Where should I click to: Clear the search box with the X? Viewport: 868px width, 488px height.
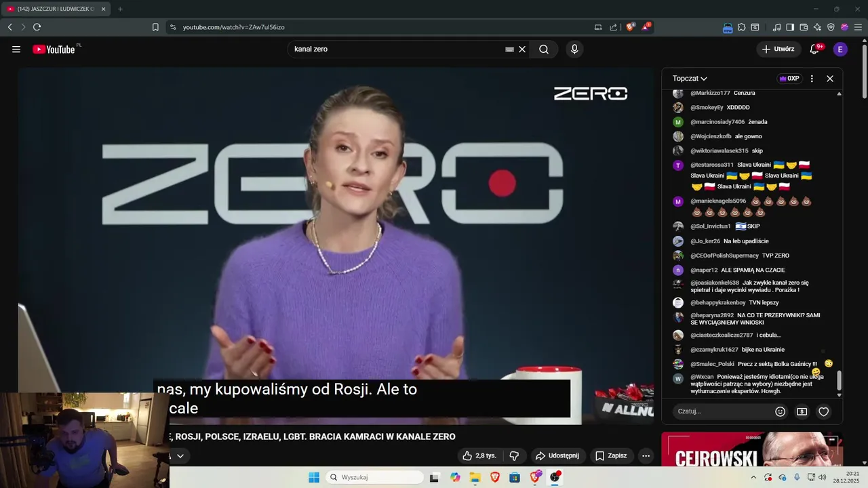tap(522, 49)
